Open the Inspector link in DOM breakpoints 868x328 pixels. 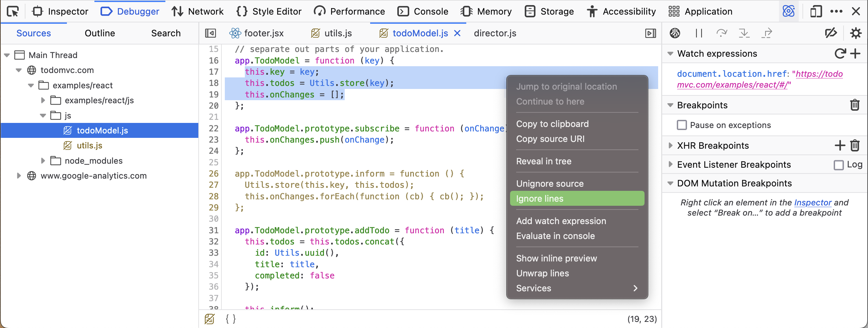pyautogui.click(x=812, y=203)
